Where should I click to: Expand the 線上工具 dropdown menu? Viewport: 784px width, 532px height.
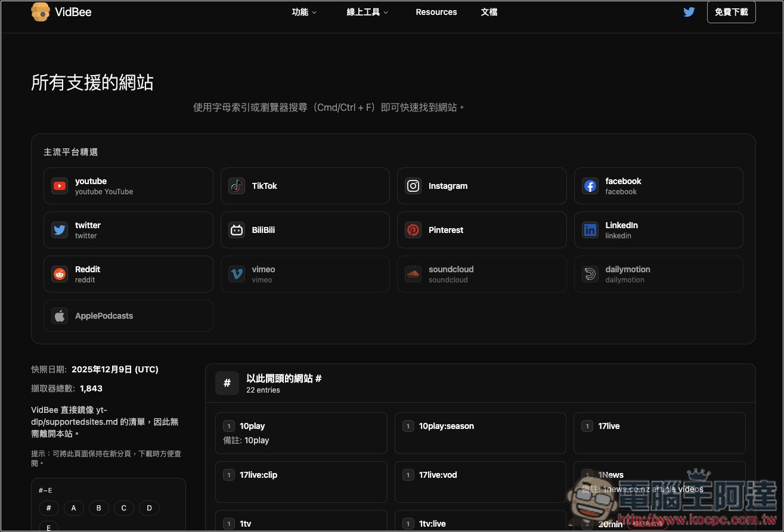367,12
